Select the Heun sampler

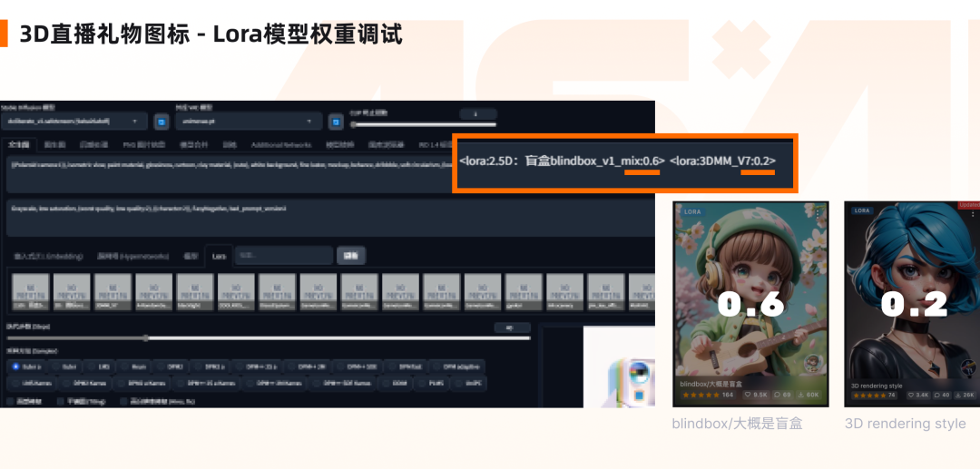click(x=133, y=366)
